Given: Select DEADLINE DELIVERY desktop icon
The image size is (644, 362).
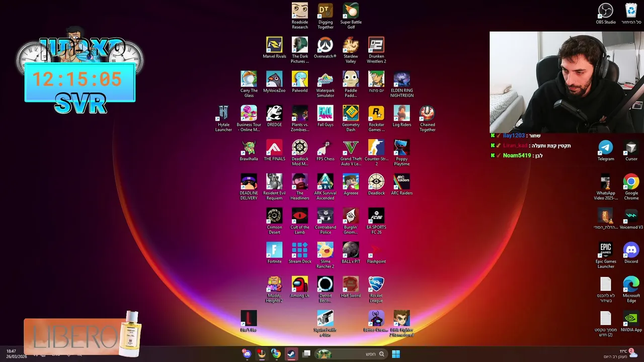Looking at the screenshot, I should coord(249,187).
